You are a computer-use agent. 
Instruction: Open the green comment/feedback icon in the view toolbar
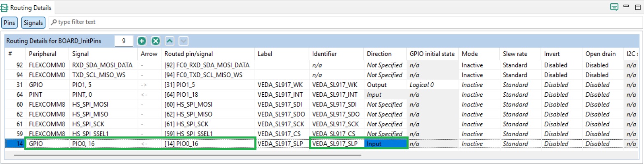click(x=614, y=7)
